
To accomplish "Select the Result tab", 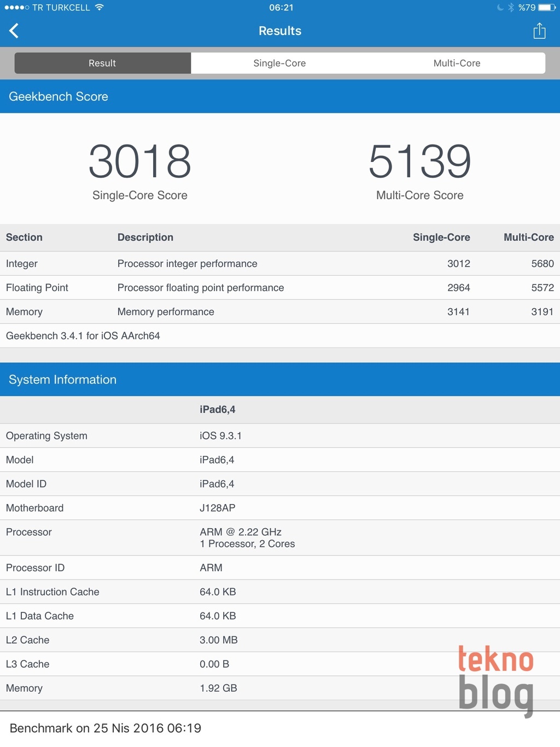I will point(102,63).
